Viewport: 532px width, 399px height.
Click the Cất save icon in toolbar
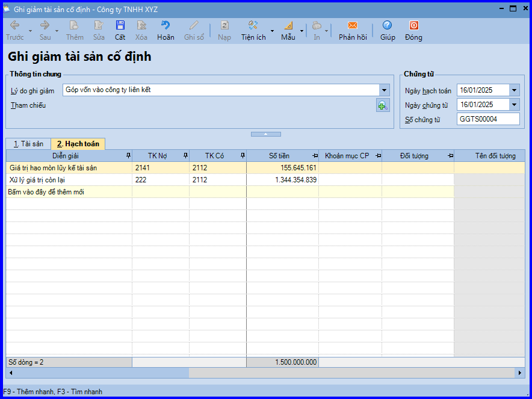pyautogui.click(x=120, y=26)
